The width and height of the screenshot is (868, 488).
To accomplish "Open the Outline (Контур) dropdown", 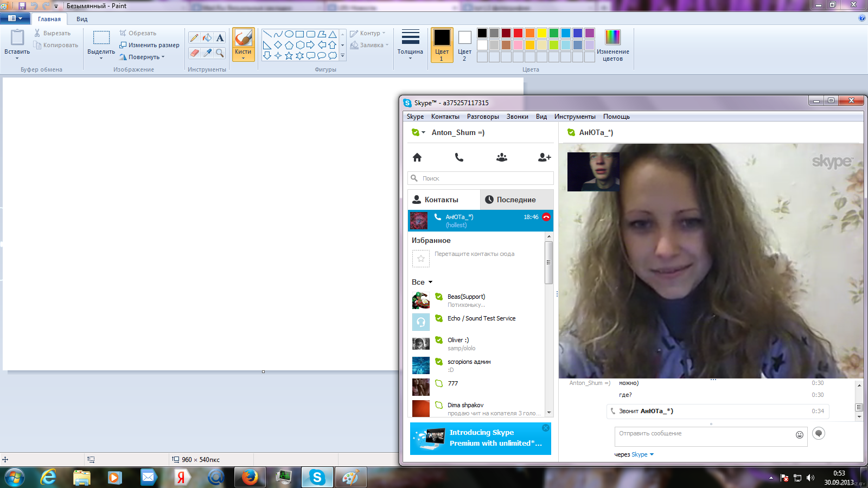I will (368, 33).
